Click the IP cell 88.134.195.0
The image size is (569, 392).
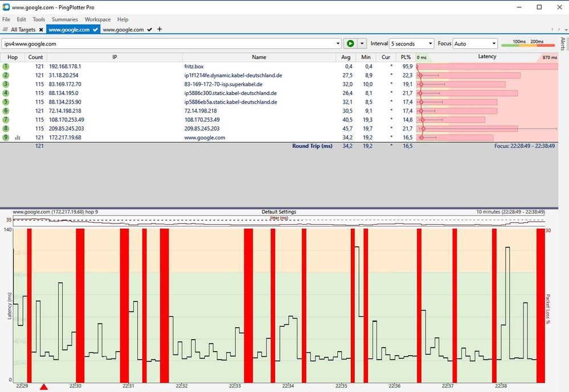[63, 93]
